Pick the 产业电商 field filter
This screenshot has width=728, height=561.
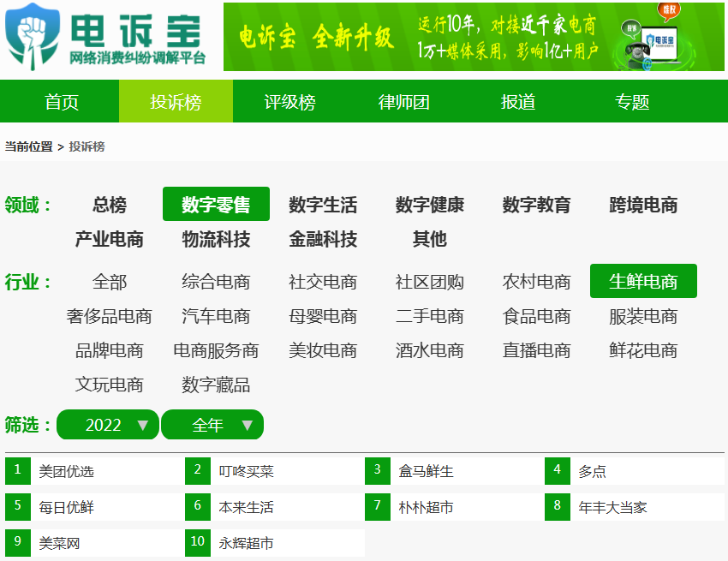110,239
